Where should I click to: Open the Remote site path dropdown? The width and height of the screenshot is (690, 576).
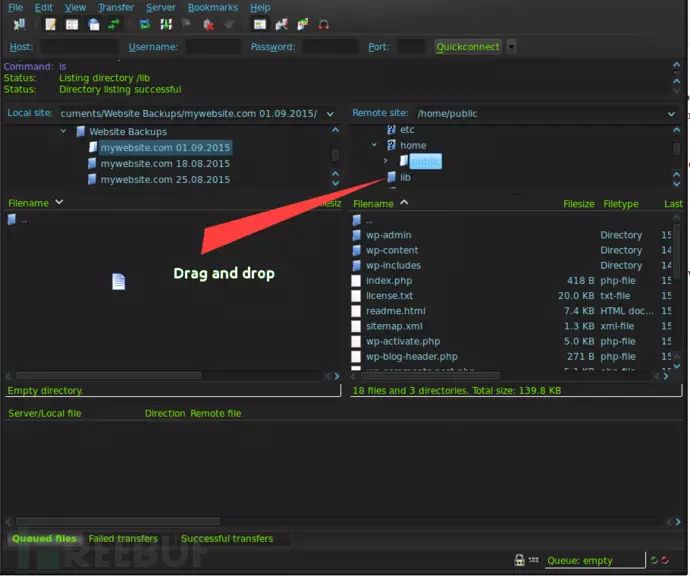671,114
